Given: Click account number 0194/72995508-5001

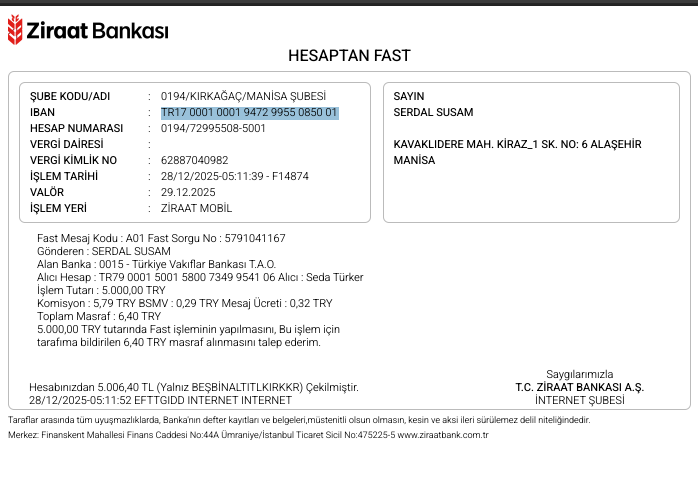Looking at the screenshot, I should [x=213, y=129].
